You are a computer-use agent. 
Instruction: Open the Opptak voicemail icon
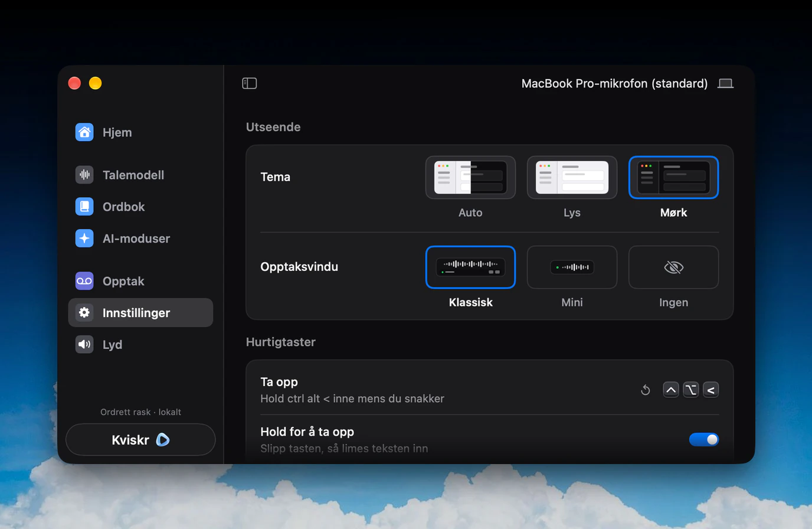[84, 281]
